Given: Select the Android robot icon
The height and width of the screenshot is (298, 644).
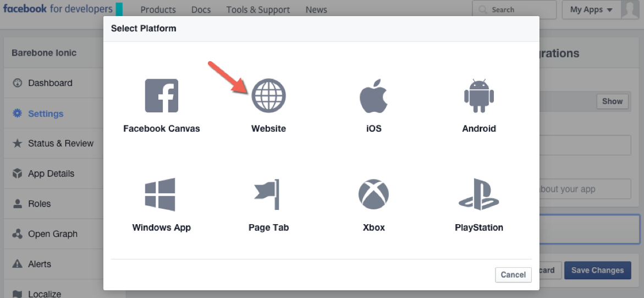Looking at the screenshot, I should (479, 95).
